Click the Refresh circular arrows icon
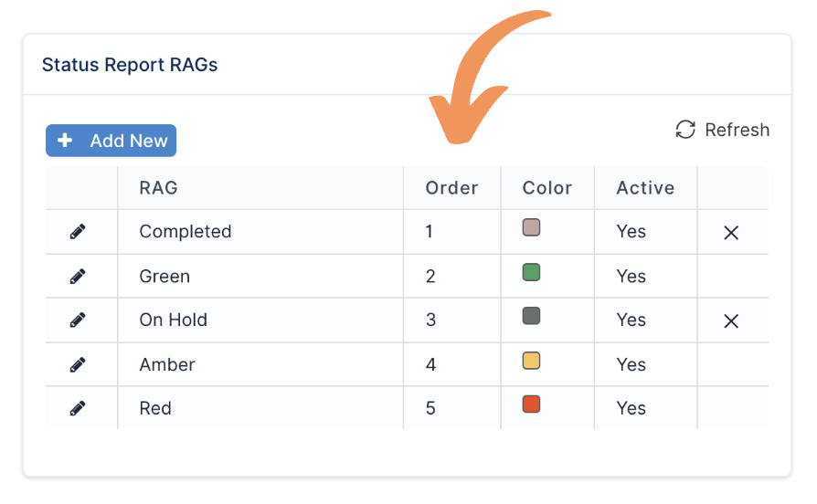The height and width of the screenshot is (504, 817). 685,130
